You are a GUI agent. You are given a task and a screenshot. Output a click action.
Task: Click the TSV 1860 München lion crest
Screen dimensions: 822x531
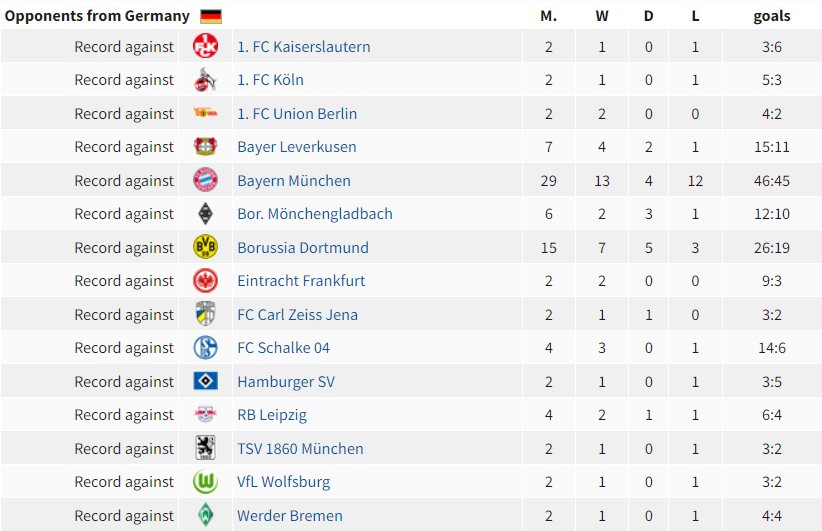pos(206,448)
